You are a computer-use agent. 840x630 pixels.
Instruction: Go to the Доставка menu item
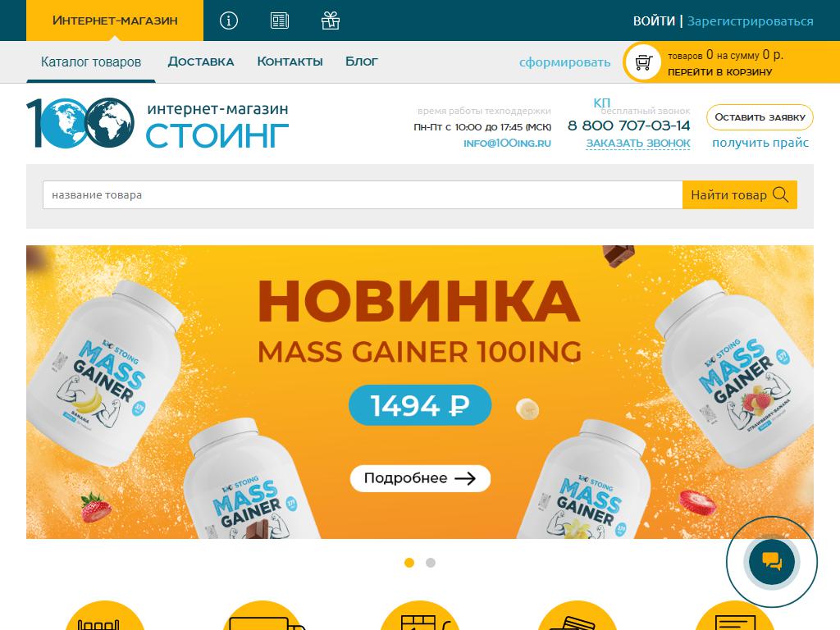(201, 62)
